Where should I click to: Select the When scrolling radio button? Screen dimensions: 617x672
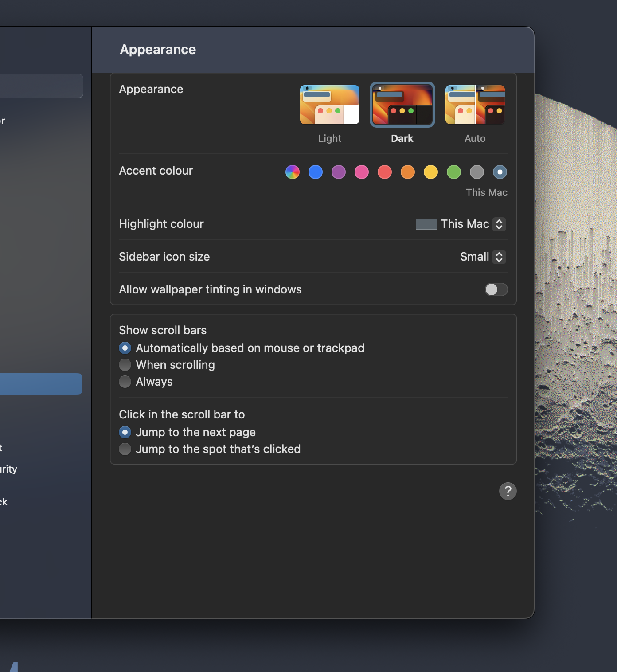click(x=125, y=365)
